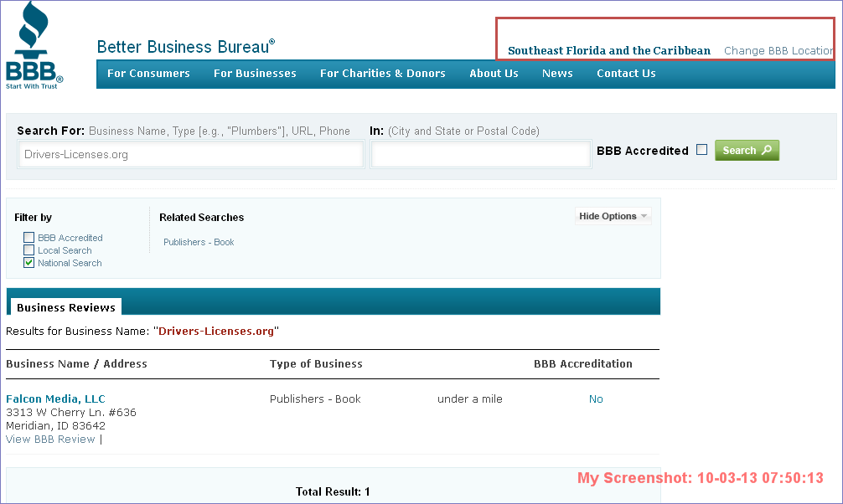Click the Type of Business header
Viewport: 843px width, 504px height.
click(x=316, y=363)
